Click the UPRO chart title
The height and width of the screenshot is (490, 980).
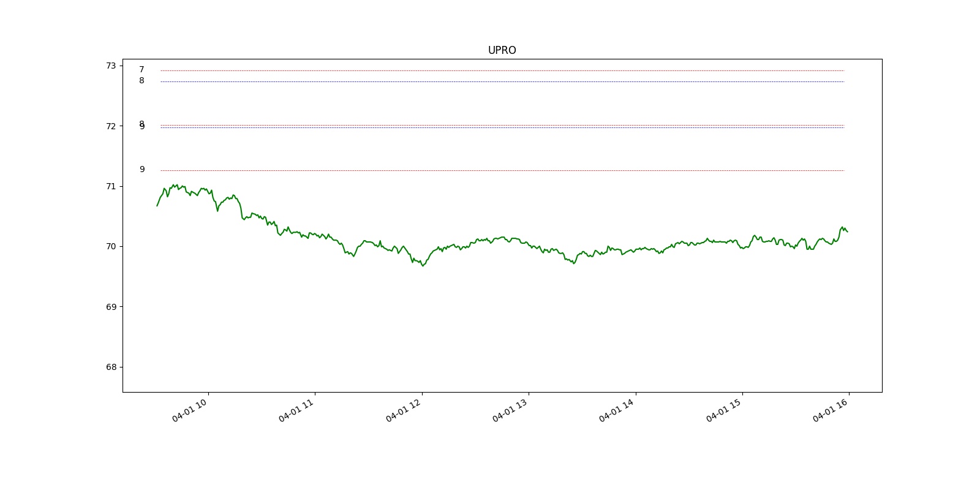(x=502, y=50)
